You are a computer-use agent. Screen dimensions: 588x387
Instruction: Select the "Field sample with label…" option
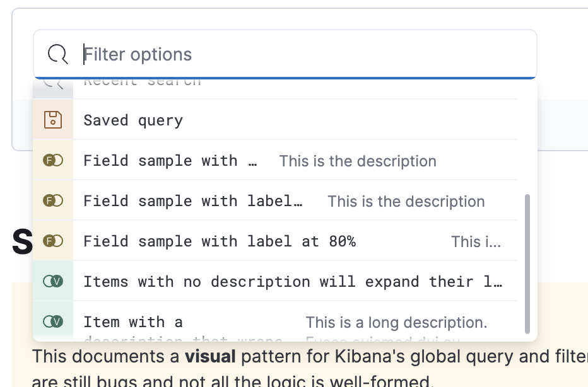pyautogui.click(x=193, y=201)
